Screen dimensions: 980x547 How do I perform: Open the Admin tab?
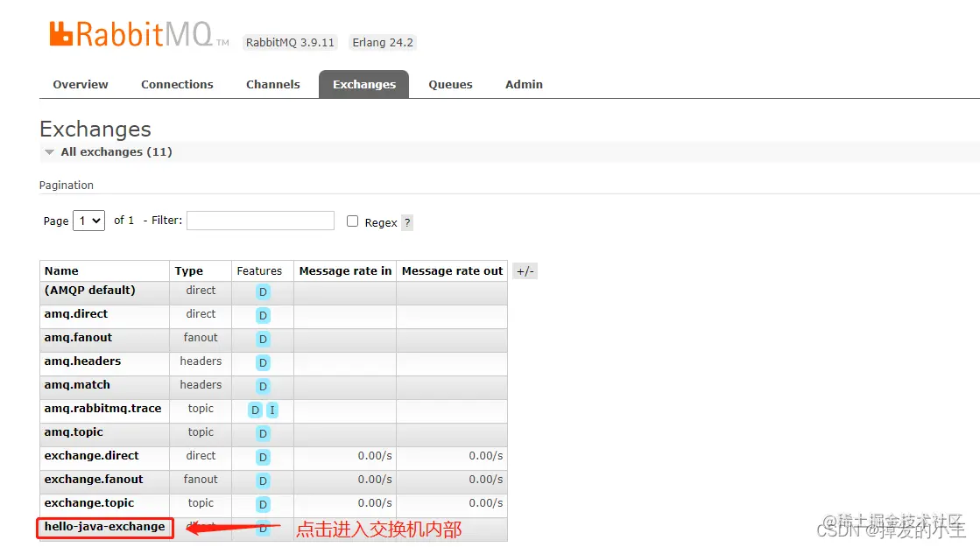pyautogui.click(x=524, y=84)
